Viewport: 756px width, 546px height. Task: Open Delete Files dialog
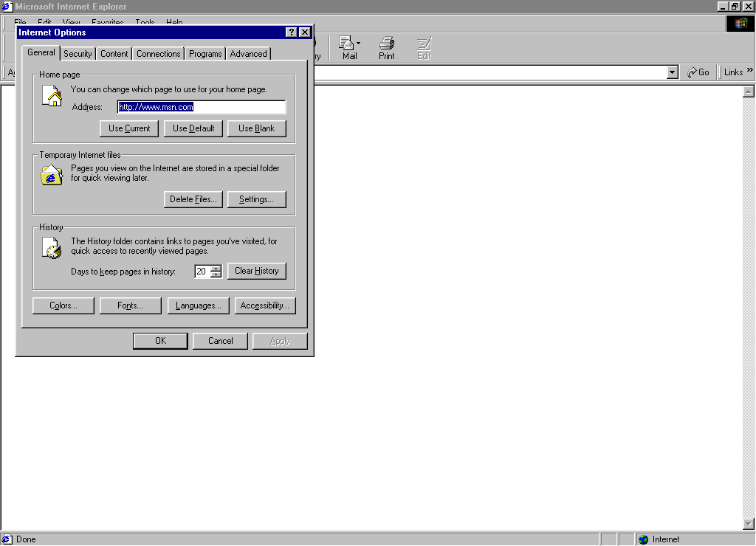click(193, 199)
